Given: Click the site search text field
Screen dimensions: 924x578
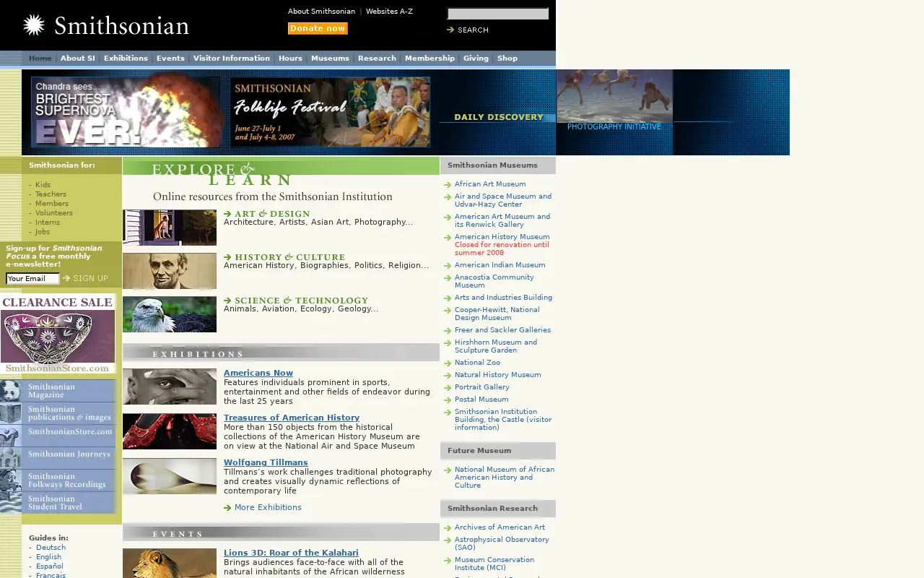Looking at the screenshot, I should pyautogui.click(x=498, y=14).
